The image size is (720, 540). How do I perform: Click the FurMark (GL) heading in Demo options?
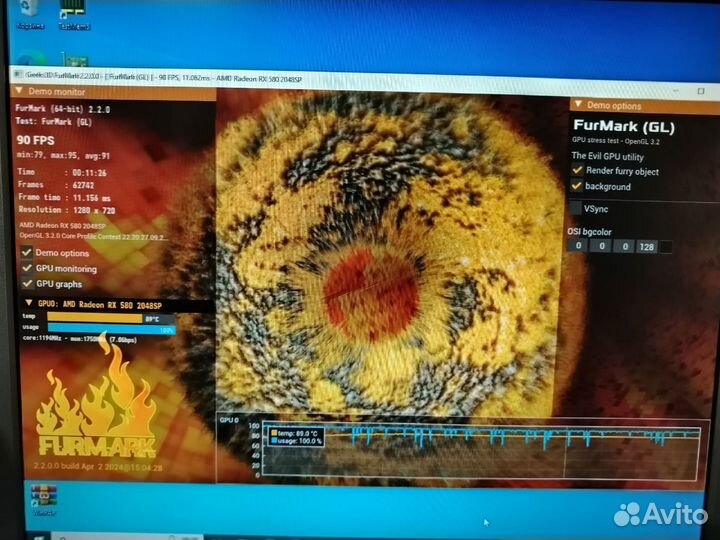tap(624, 126)
